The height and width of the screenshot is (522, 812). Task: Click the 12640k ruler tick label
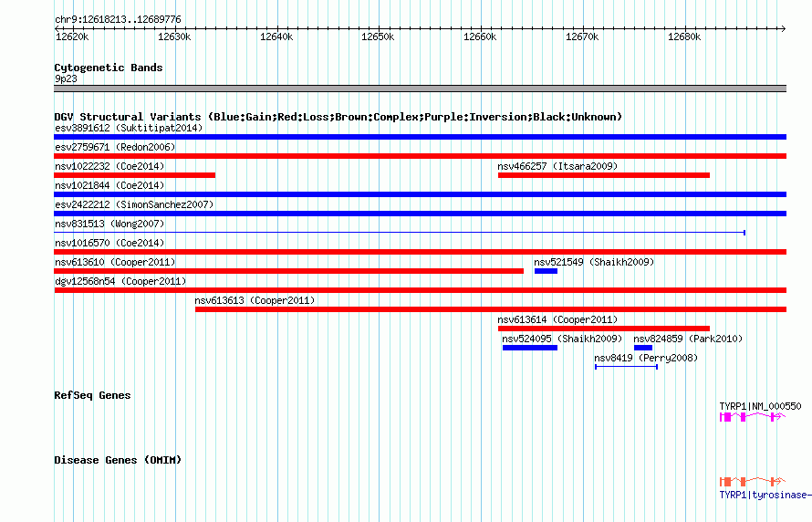coord(276,37)
